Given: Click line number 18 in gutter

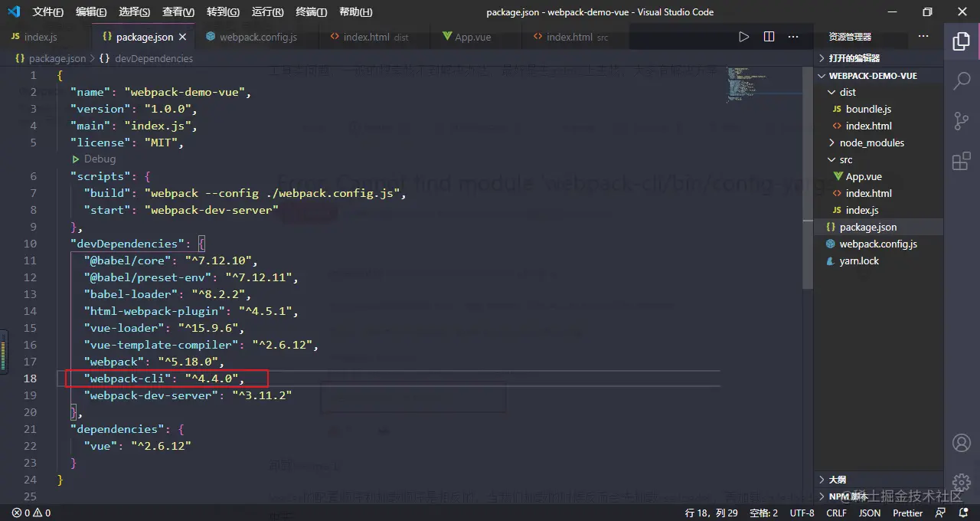Looking at the screenshot, I should (x=30, y=378).
